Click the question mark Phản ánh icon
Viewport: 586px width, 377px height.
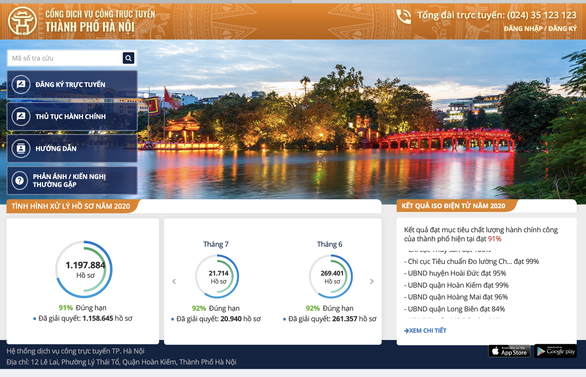pos(20,180)
